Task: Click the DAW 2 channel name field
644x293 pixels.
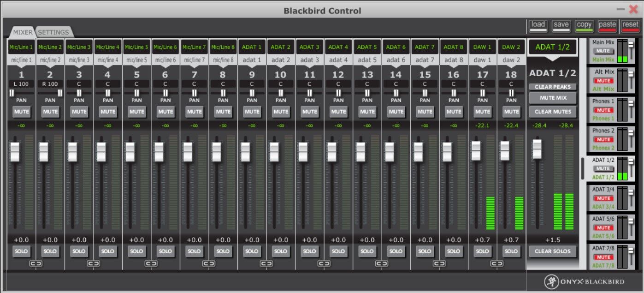Action: click(x=511, y=47)
